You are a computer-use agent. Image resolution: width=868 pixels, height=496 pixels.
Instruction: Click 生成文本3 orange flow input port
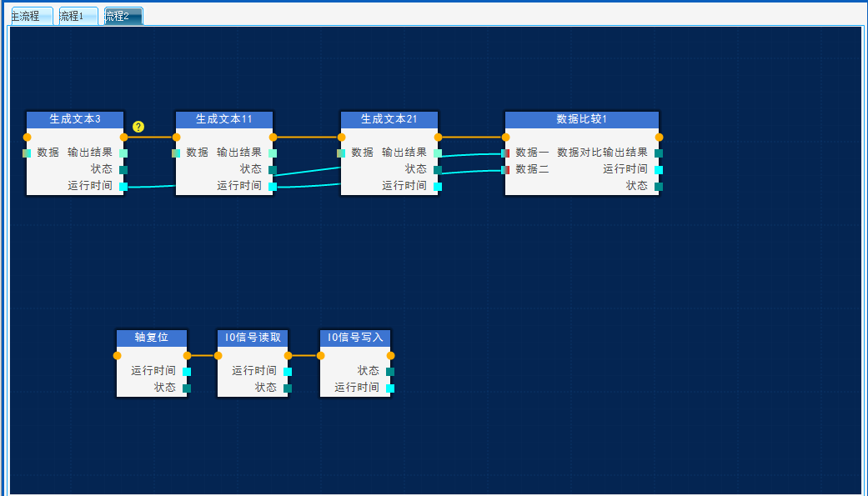tap(28, 138)
